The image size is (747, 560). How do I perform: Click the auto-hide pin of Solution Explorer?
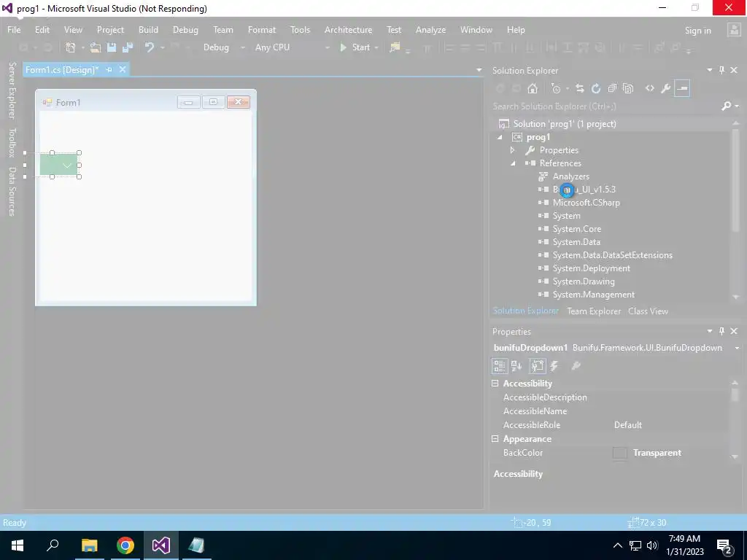(721, 70)
